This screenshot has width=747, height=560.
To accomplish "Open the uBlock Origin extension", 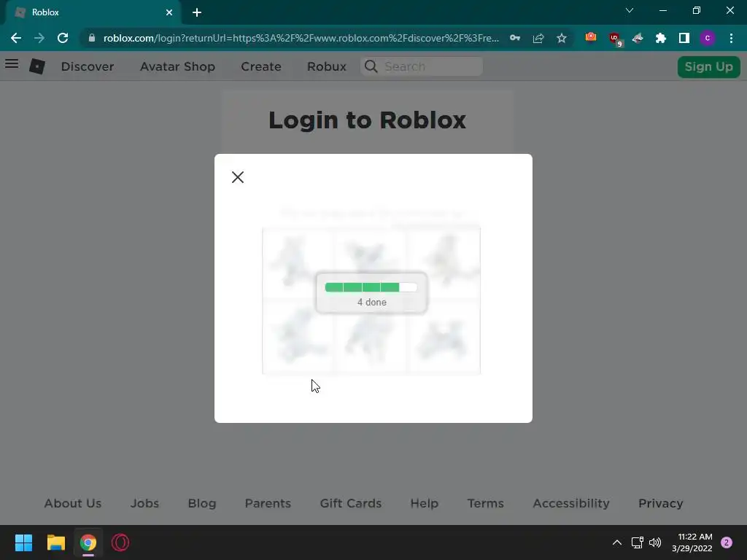I will [x=614, y=39].
